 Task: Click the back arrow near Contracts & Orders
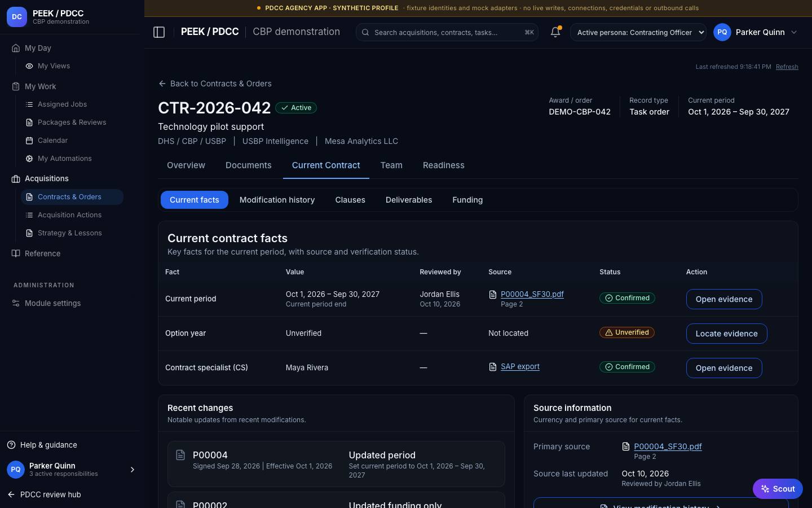pos(162,84)
